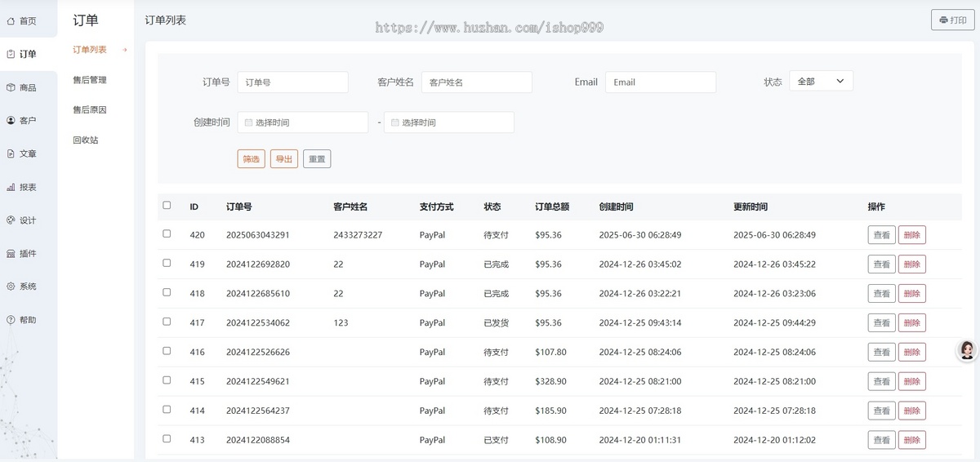The height and width of the screenshot is (462, 980).
Task: Open the 系统 system gear icon
Action: (11, 287)
